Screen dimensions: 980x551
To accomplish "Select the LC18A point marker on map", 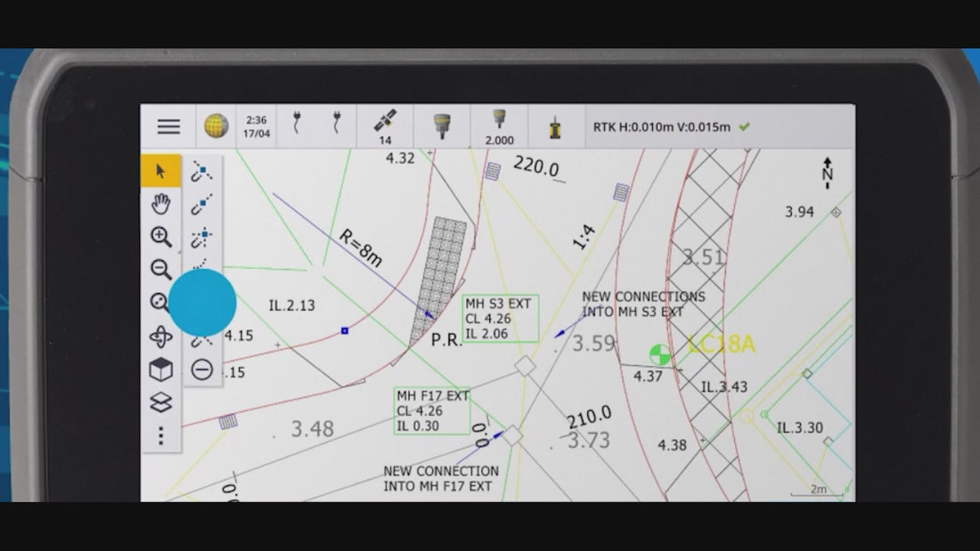I will 659,355.
